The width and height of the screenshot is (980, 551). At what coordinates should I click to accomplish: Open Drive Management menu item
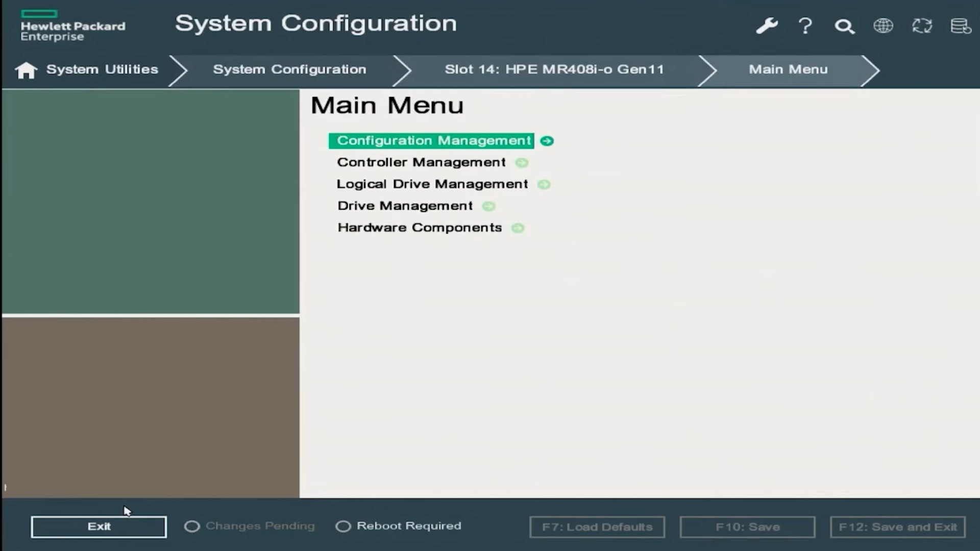tap(405, 206)
